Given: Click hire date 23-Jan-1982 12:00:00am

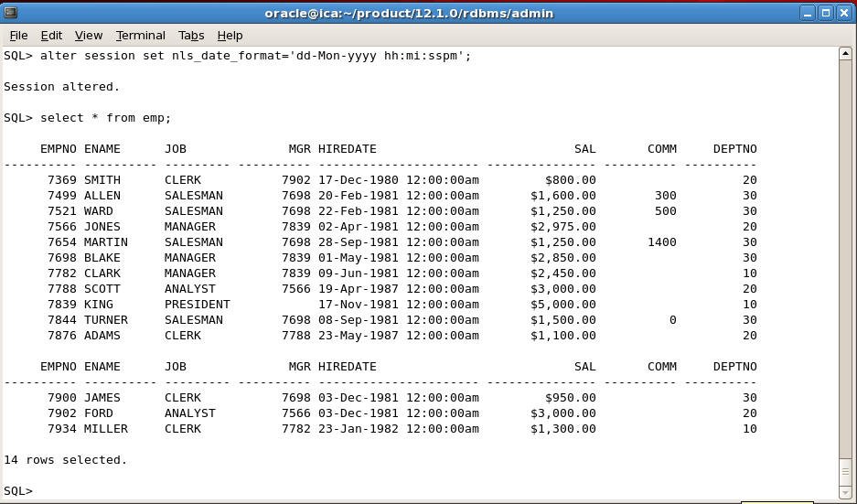Looking at the screenshot, I should [x=399, y=429].
